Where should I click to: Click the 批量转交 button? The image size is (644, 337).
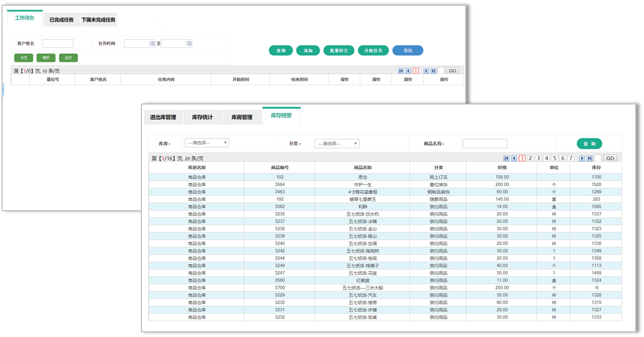339,50
